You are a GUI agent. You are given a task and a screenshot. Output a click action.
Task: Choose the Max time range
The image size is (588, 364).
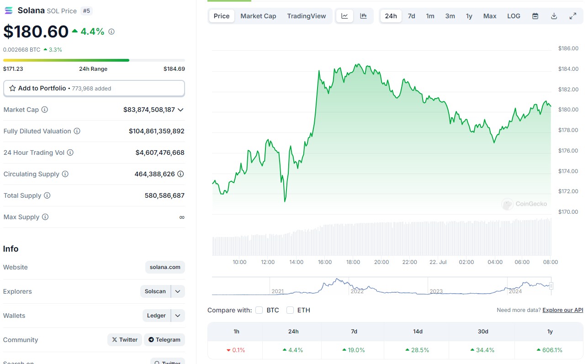[x=490, y=16]
